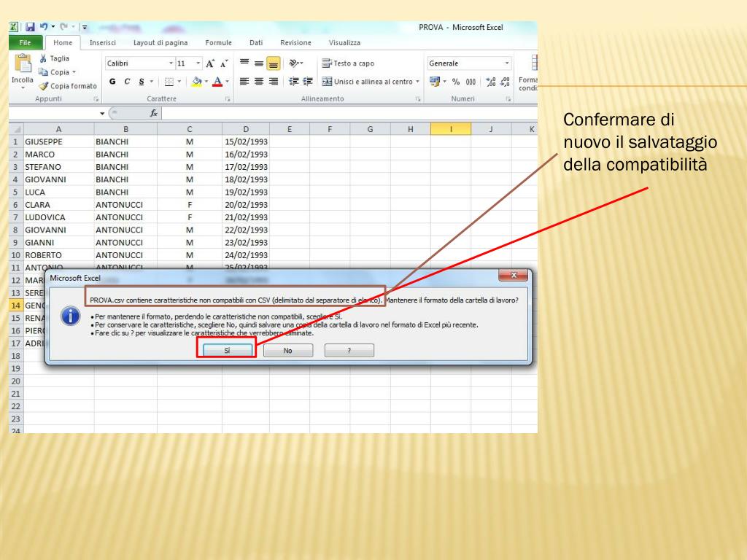The image size is (747, 560).
Task: Click the select all corner
Action: 16,129
